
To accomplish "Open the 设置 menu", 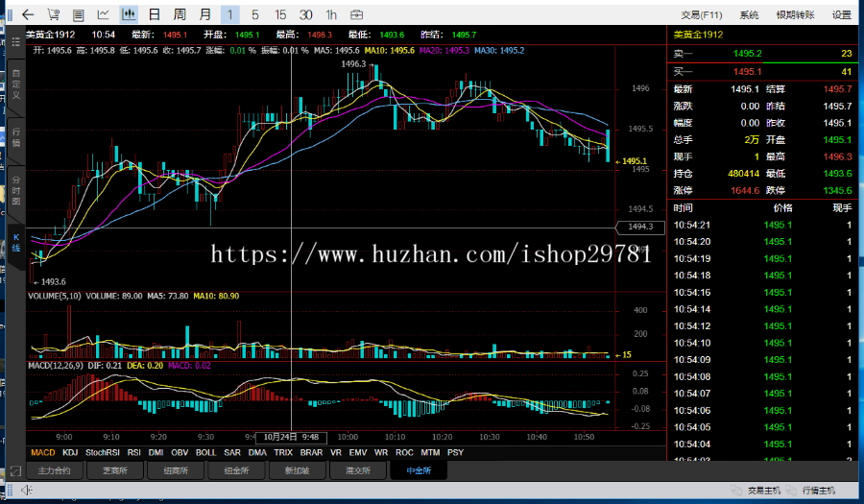I will click(841, 14).
